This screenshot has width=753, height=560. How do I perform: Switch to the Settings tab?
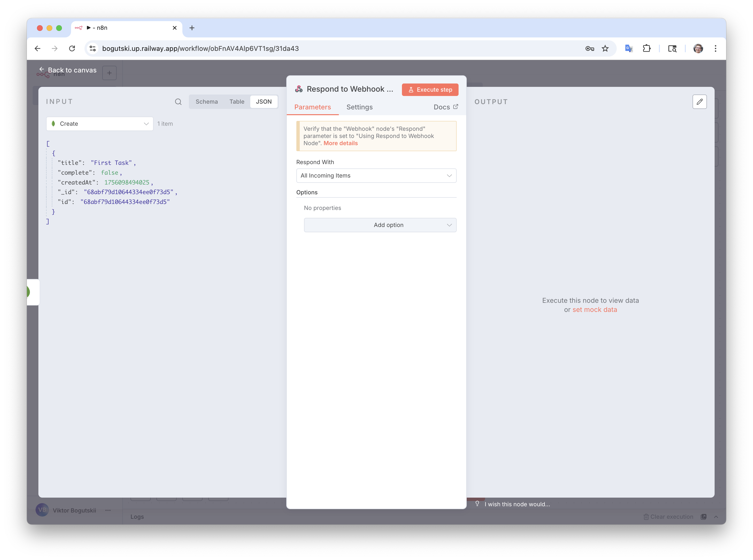click(359, 107)
